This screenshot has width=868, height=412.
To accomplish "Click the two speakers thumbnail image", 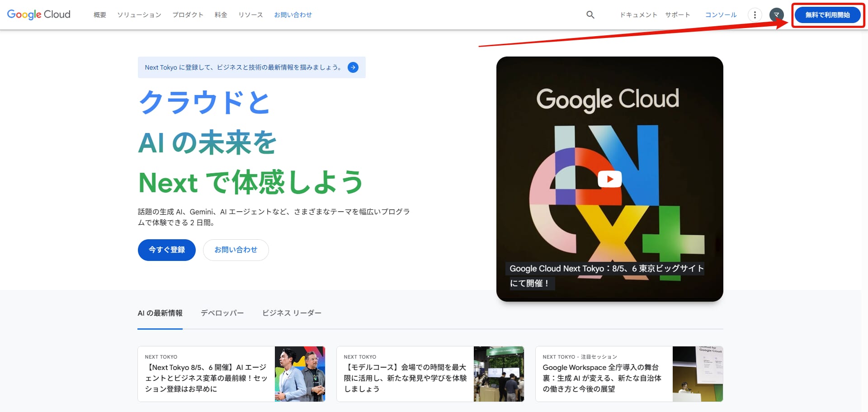I will pos(300,374).
